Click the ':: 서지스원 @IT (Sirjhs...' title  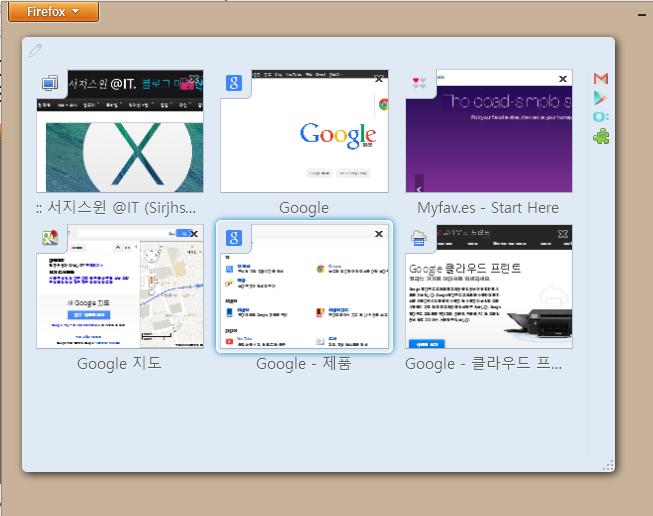coord(116,207)
